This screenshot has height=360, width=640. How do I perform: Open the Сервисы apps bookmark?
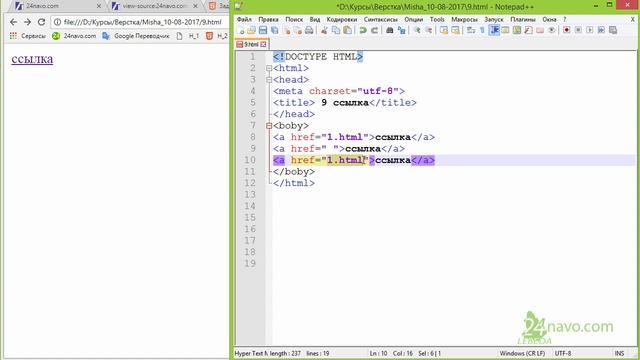(27, 36)
